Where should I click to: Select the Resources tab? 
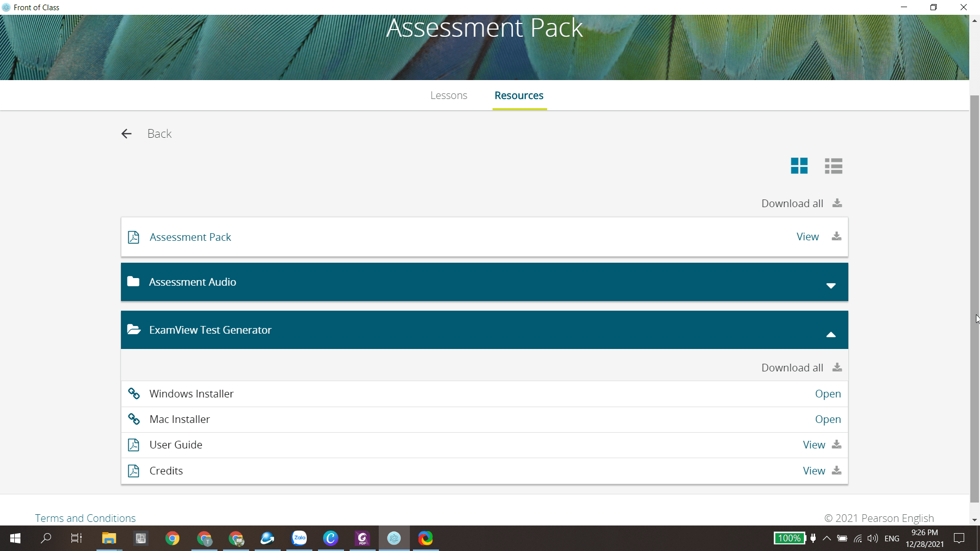coord(519,95)
